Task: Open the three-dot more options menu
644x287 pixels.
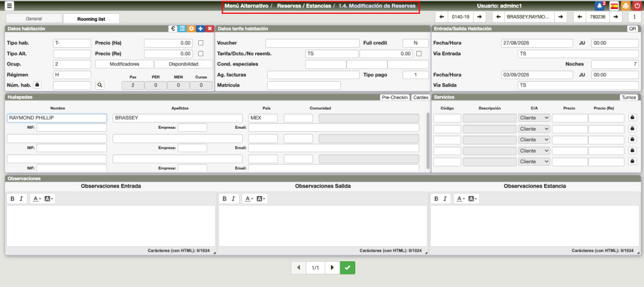Action: (x=634, y=16)
